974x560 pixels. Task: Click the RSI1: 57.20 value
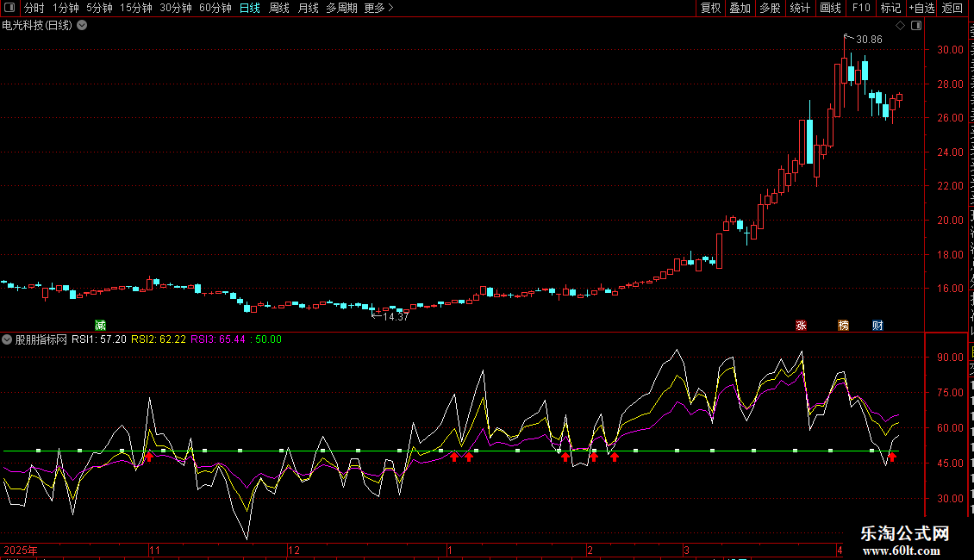pyautogui.click(x=99, y=339)
